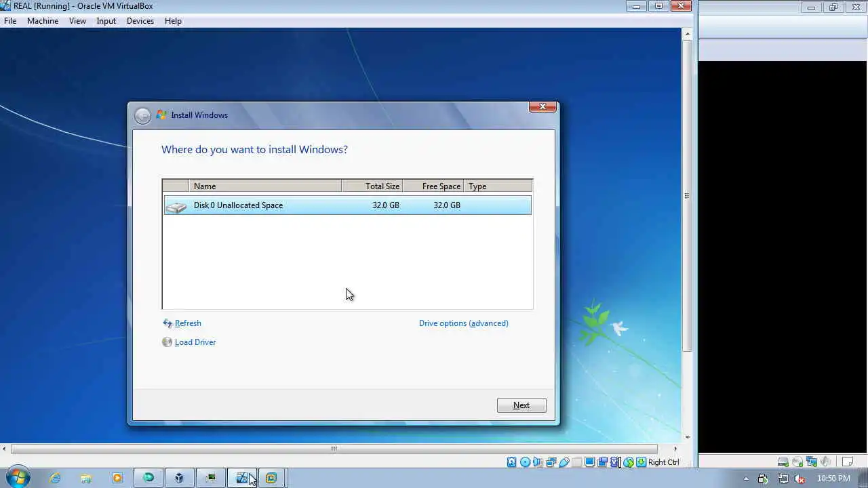Viewport: 868px width, 488px height.
Task: Click the network tray icon
Action: tap(783, 479)
